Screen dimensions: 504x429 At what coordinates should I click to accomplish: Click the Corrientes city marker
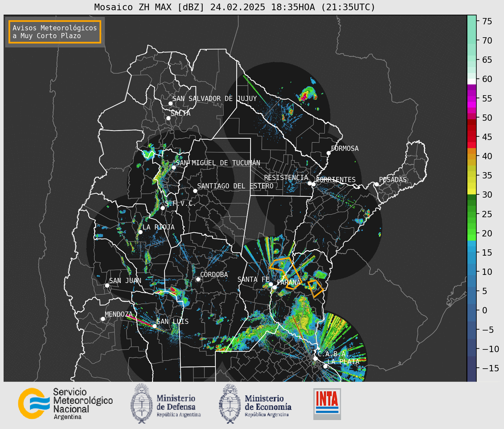coord(313,184)
